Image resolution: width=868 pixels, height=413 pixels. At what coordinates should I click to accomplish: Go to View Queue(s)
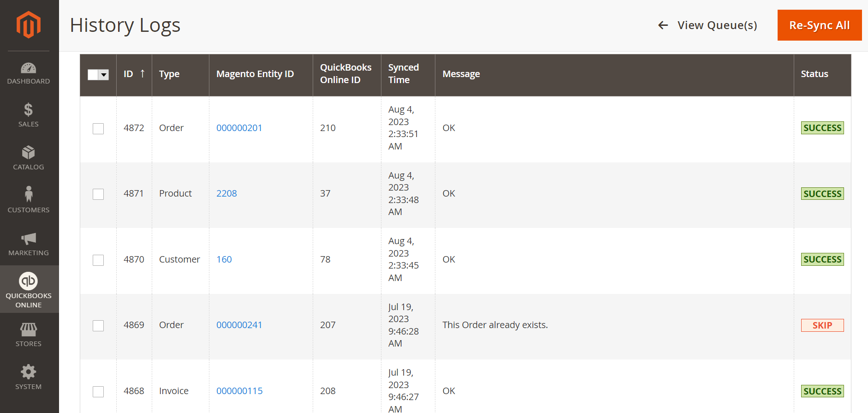coord(717,25)
